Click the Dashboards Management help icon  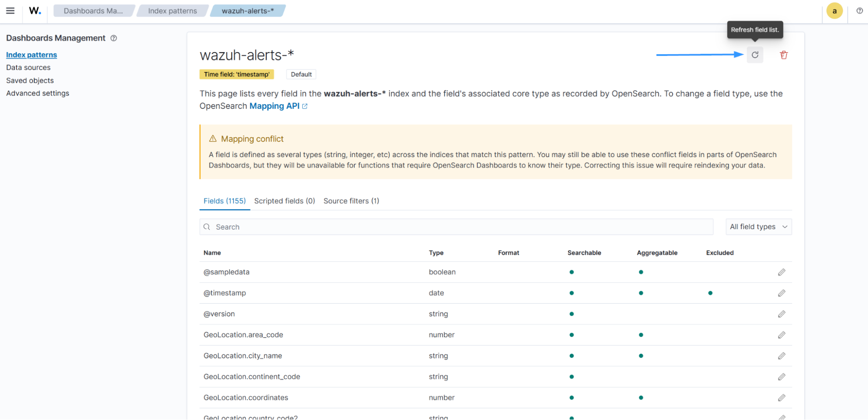pos(114,38)
